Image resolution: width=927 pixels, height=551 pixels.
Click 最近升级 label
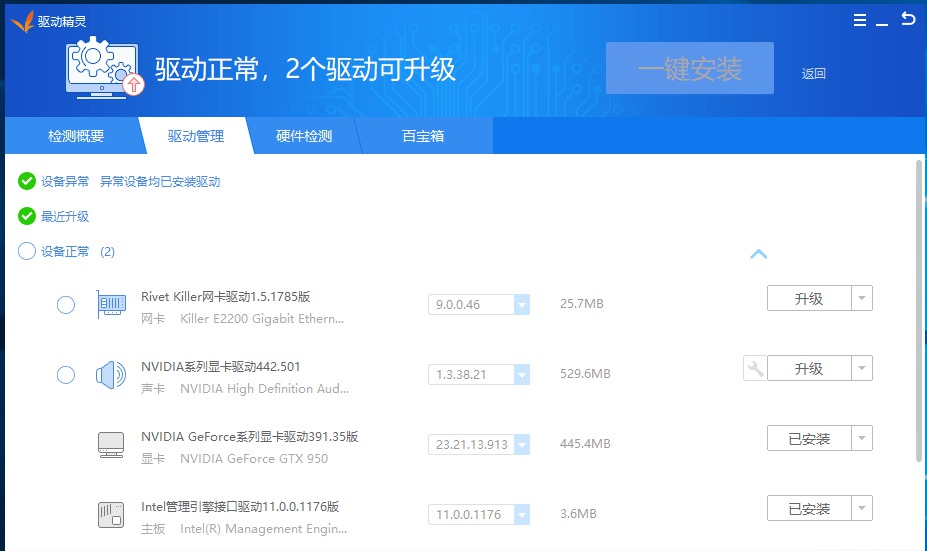65,216
